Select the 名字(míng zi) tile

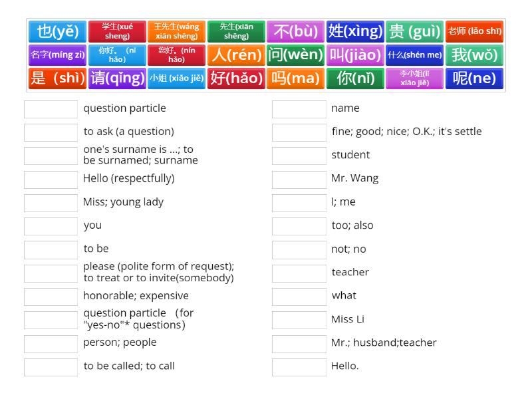coord(57,55)
